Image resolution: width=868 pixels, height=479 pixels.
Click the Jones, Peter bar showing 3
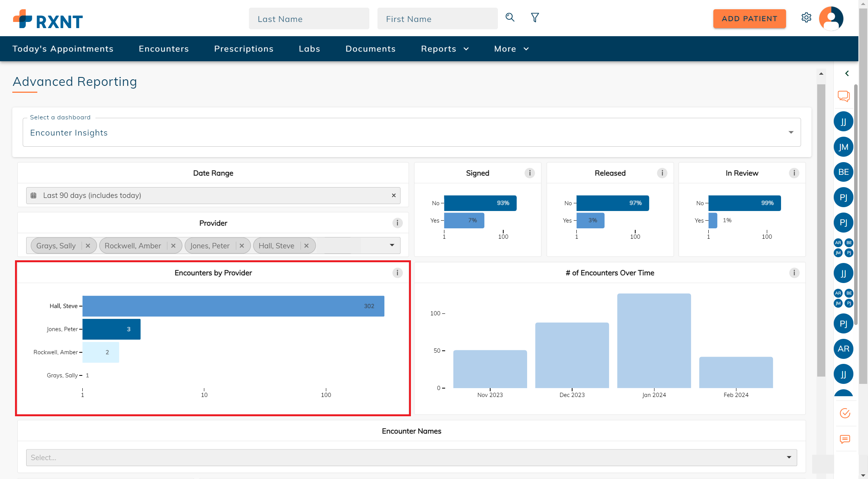[112, 329]
